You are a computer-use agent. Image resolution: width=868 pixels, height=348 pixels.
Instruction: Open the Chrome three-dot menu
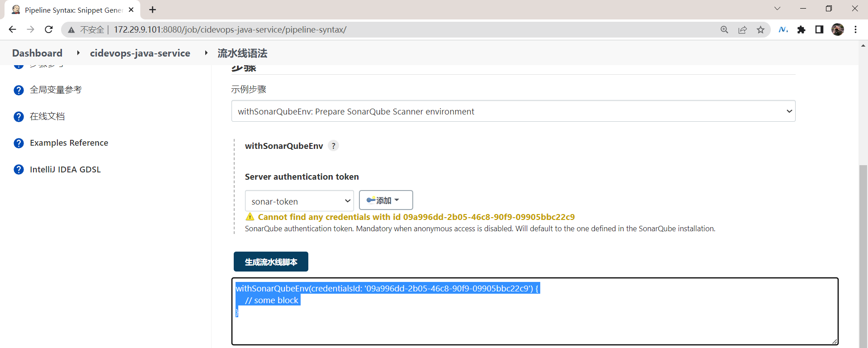click(855, 29)
